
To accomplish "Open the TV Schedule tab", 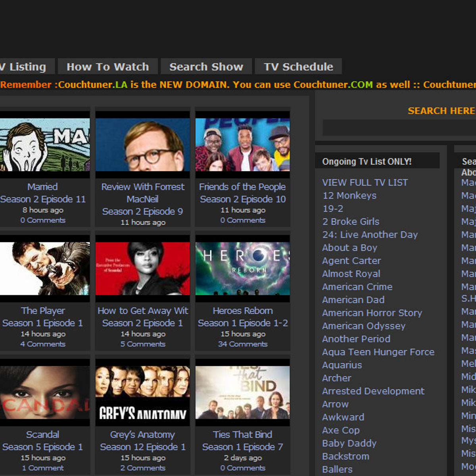I will (x=298, y=67).
